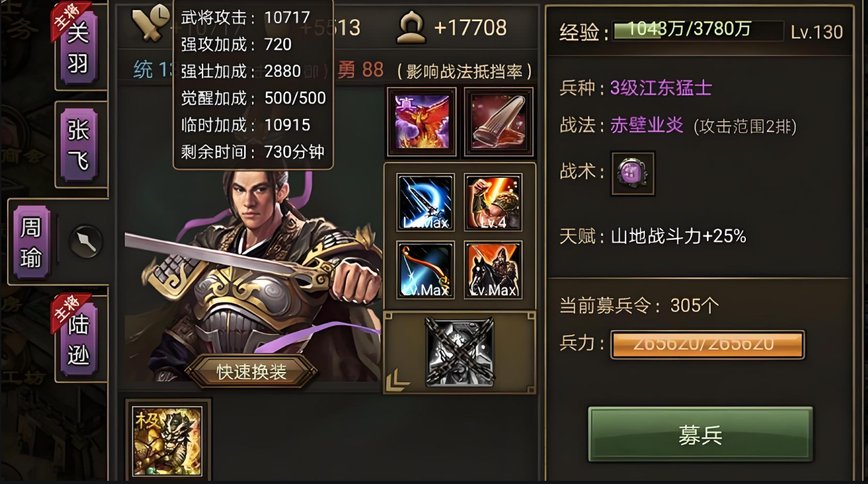Open the phoenix flame skill icon
Viewport: 868px width, 484px height.
pos(422,122)
